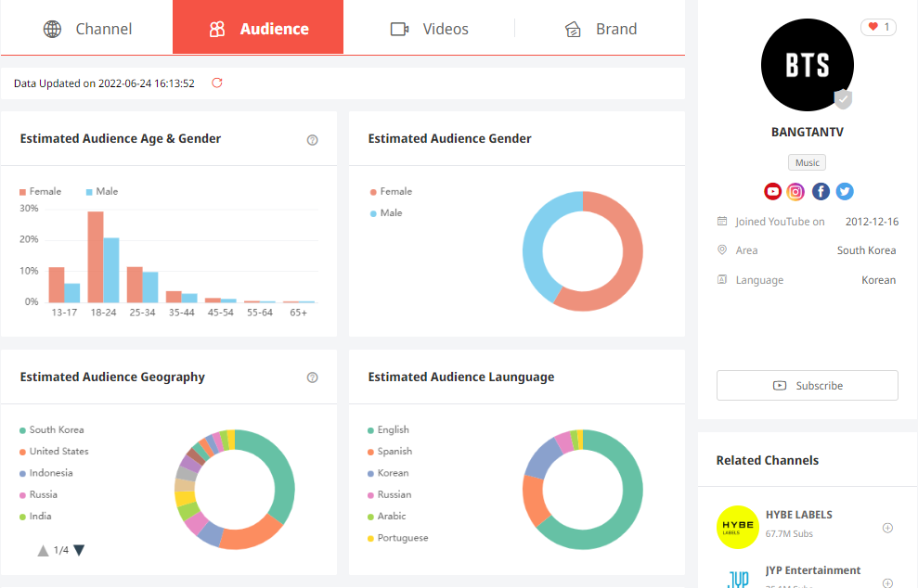Toggle Russia in geography legend

click(39, 495)
